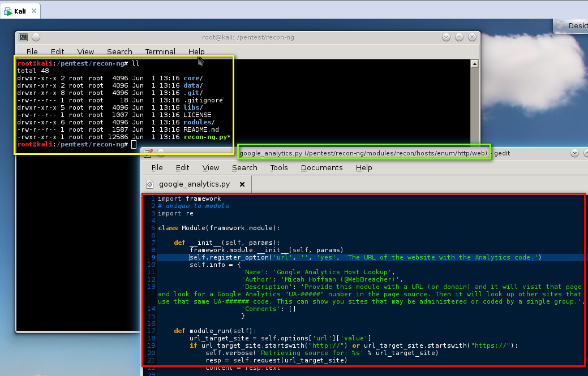Click 'import framework' on line 1
The height and width of the screenshot is (376, 588).
click(190, 198)
